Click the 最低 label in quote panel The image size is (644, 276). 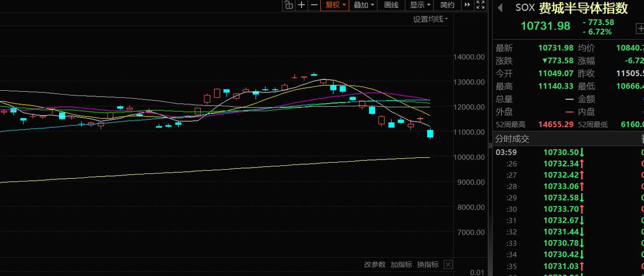(x=587, y=86)
